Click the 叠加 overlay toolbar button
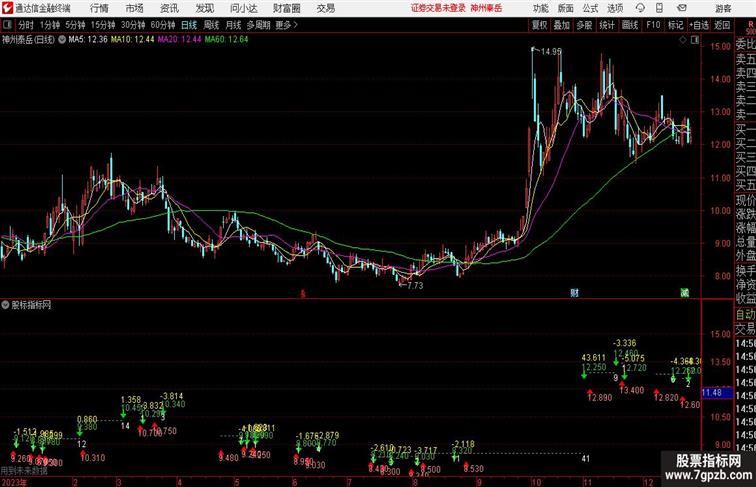The image size is (756, 487). click(x=562, y=25)
